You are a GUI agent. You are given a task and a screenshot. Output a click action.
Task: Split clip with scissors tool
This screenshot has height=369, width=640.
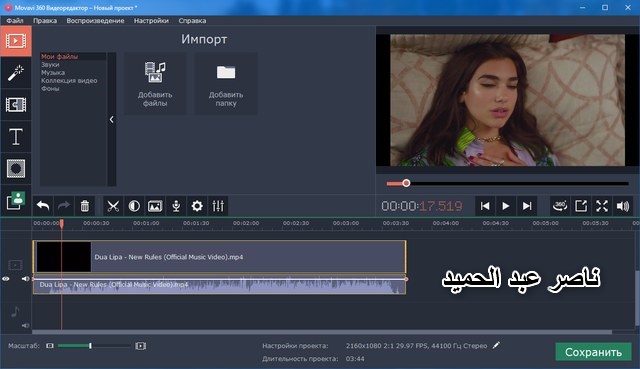pos(113,206)
